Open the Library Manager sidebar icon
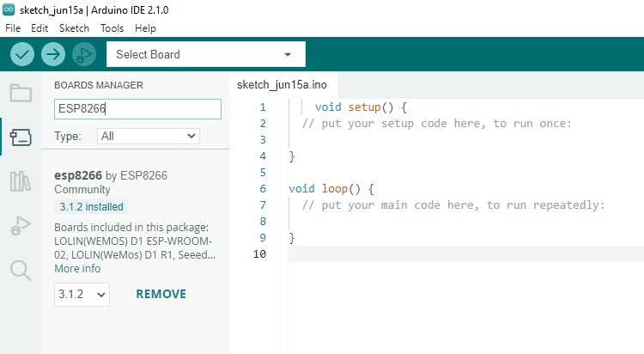Viewport: 644px width, 354px height. point(21,181)
